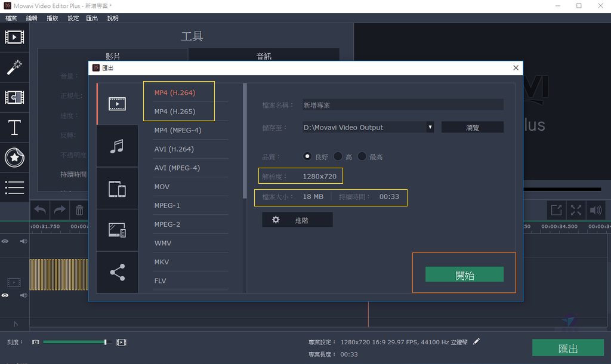611x364 pixels.
Task: Open the stickers star panel
Action: (x=14, y=158)
